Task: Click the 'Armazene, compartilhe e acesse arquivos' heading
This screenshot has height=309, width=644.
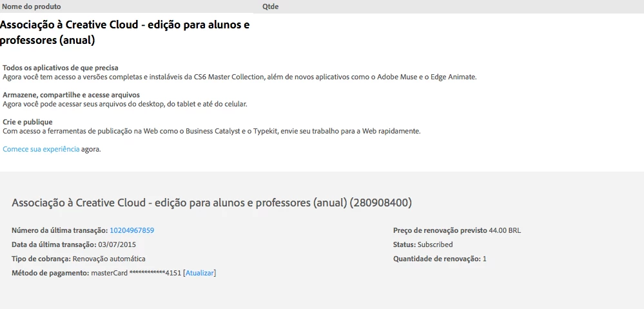Action: [x=71, y=95]
